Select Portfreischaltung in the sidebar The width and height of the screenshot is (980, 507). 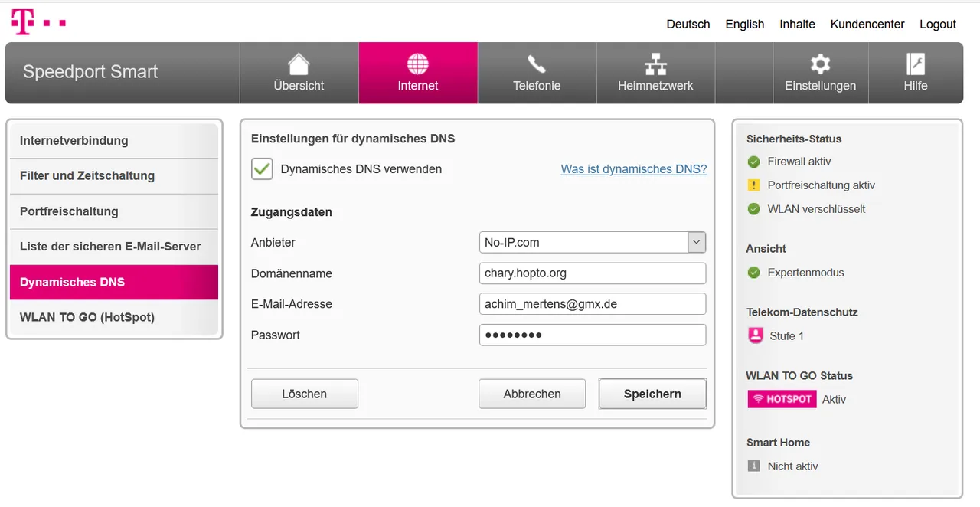[114, 211]
